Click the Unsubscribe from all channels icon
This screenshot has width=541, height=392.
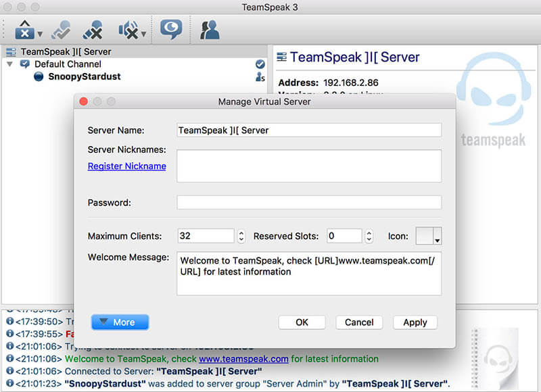click(93, 30)
